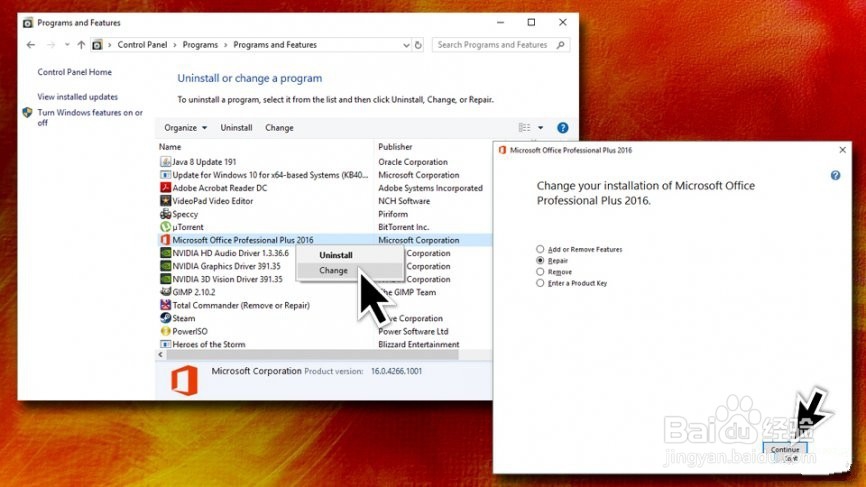Select the Repair radio button

pos(540,260)
